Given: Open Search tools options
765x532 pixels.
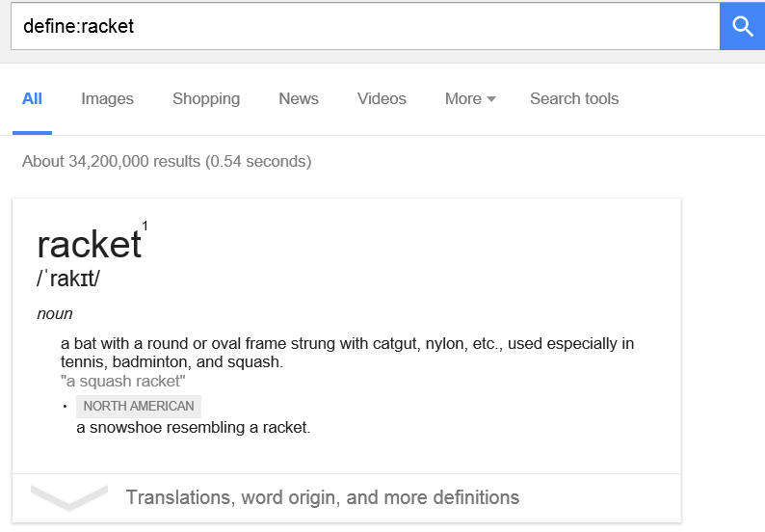Looking at the screenshot, I should [574, 99].
